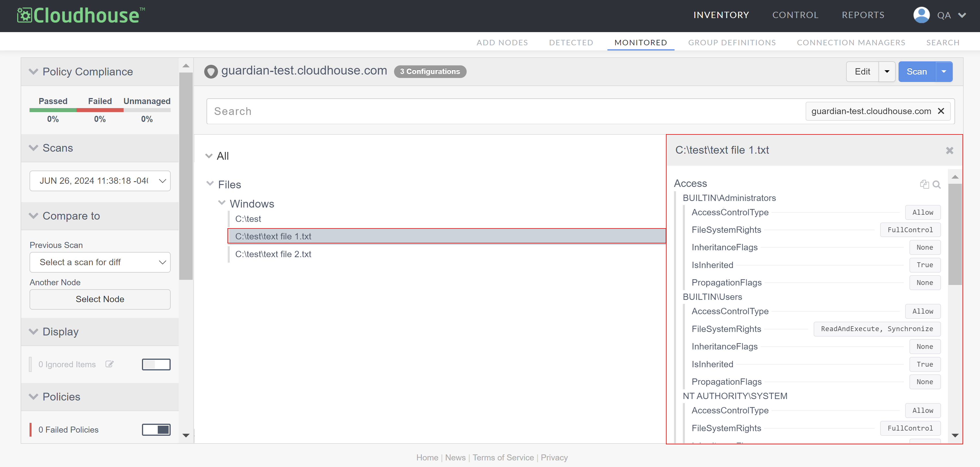Copy the Access section values
The width and height of the screenshot is (980, 467).
(x=924, y=184)
